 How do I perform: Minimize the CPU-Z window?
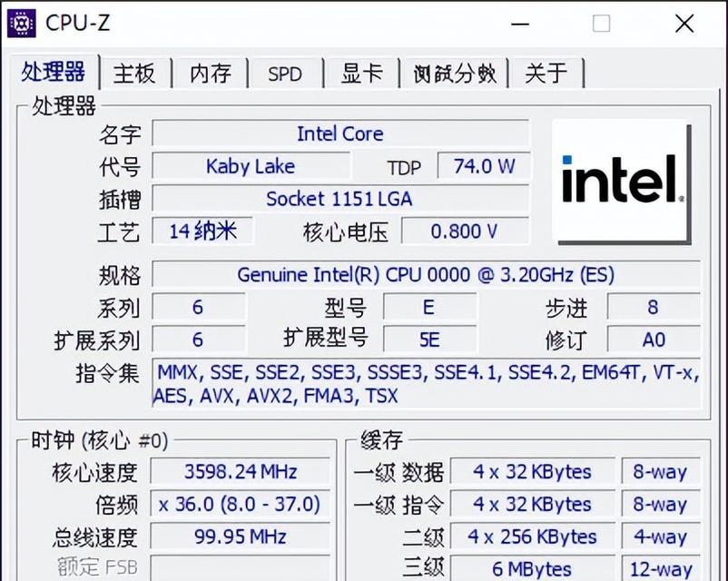[520, 24]
